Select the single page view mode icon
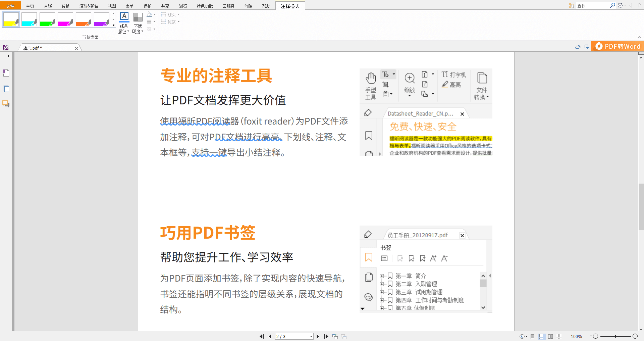Viewport: 644px width, 341px height. [x=533, y=337]
